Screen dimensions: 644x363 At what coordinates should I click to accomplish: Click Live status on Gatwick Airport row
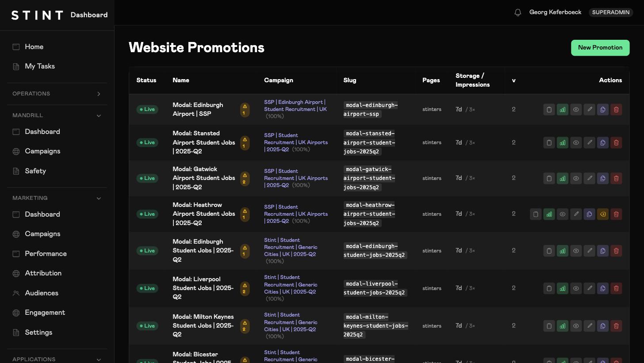pos(147,179)
